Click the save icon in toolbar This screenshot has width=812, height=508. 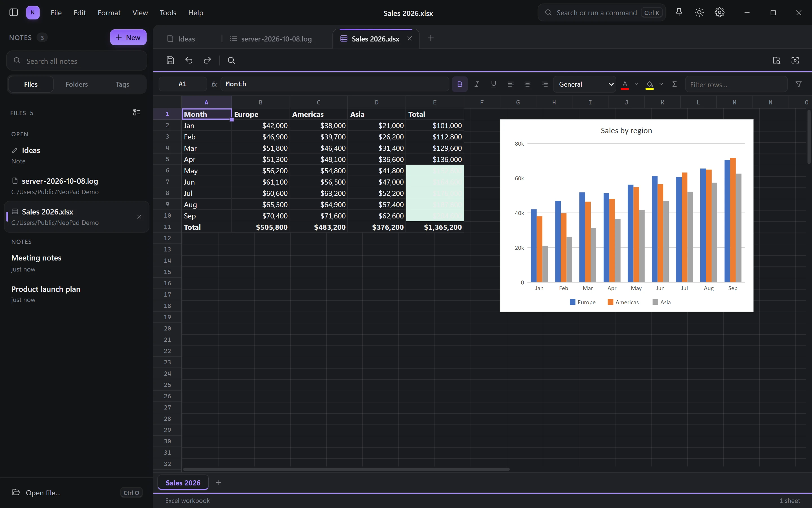(170, 60)
